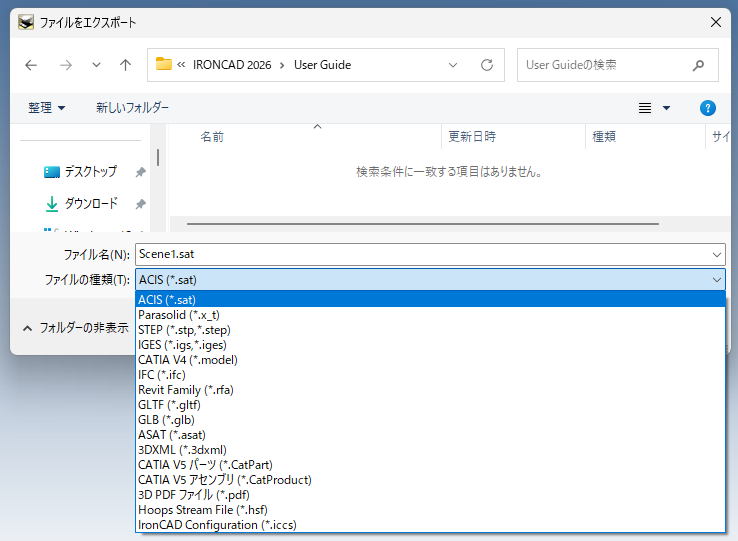Viewport: 738px width, 541px height.
Task: Click the navigation pane vertical scrollbar
Action: (158, 157)
